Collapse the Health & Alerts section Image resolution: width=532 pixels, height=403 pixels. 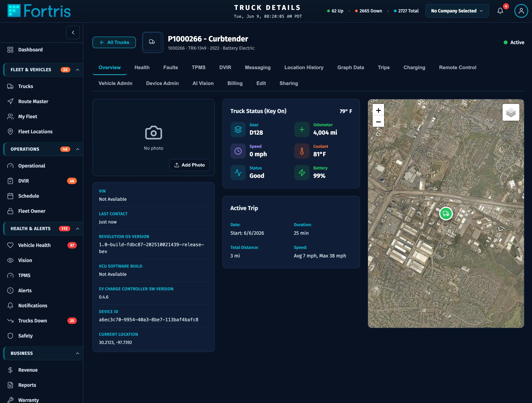click(77, 229)
